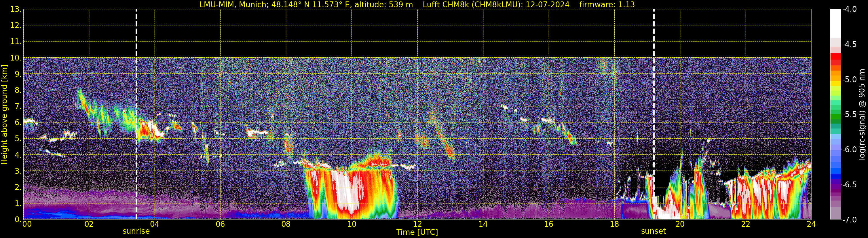Click the height tick label '7.'
This screenshot has width=868, height=238.
pyautogui.click(x=18, y=107)
